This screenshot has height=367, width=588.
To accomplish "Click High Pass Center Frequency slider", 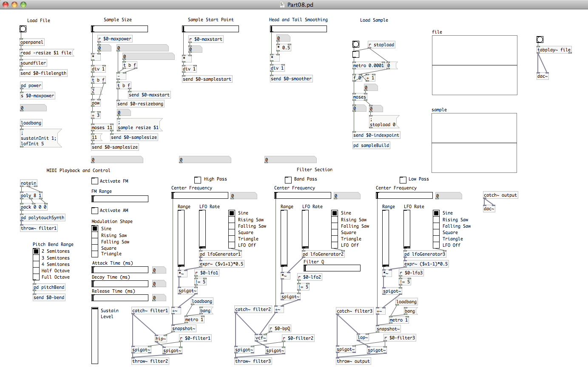I will (x=200, y=195).
